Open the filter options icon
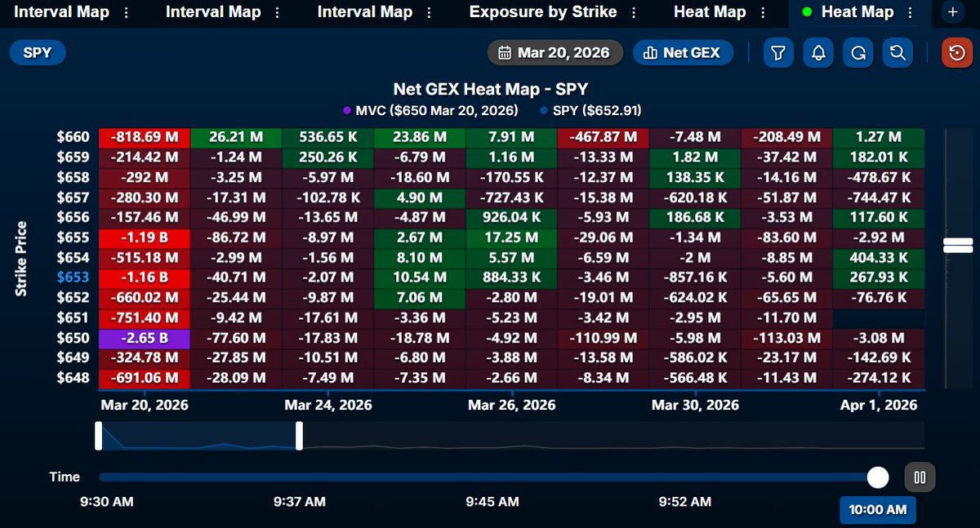 tap(778, 53)
